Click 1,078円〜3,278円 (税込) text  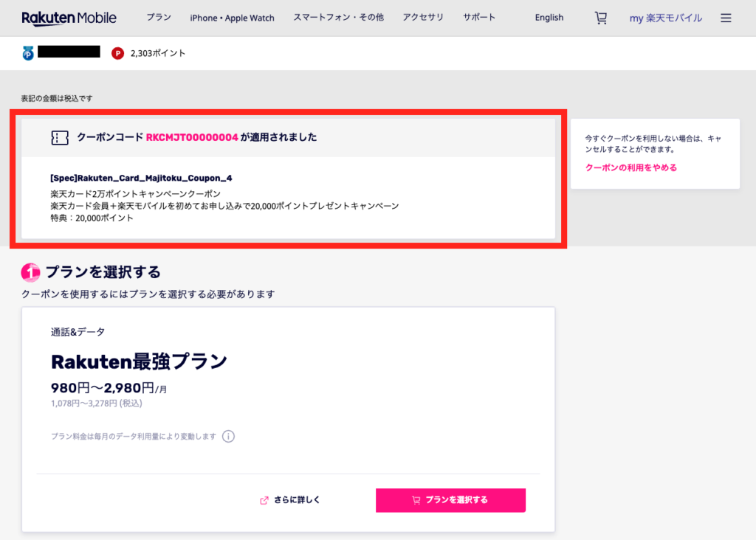(97, 404)
